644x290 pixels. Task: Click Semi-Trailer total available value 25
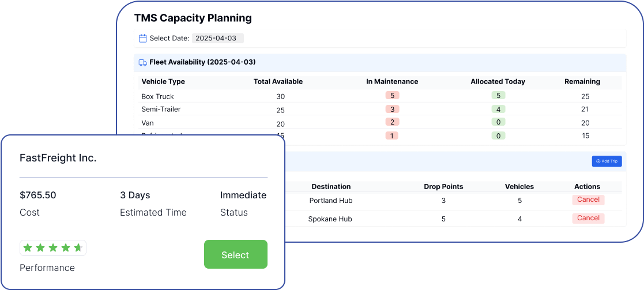pos(281,110)
